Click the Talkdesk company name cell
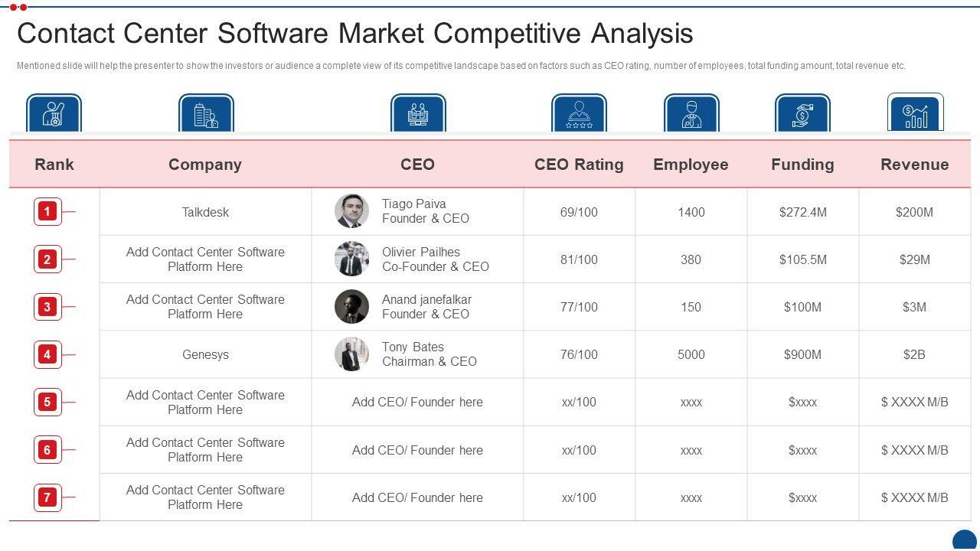This screenshot has height=551, width=980. coord(205,212)
